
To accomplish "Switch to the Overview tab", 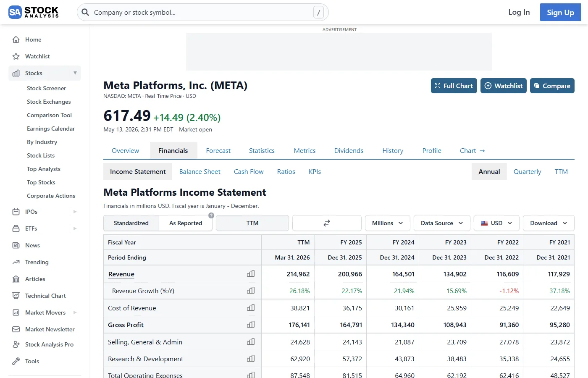I will tap(125, 150).
